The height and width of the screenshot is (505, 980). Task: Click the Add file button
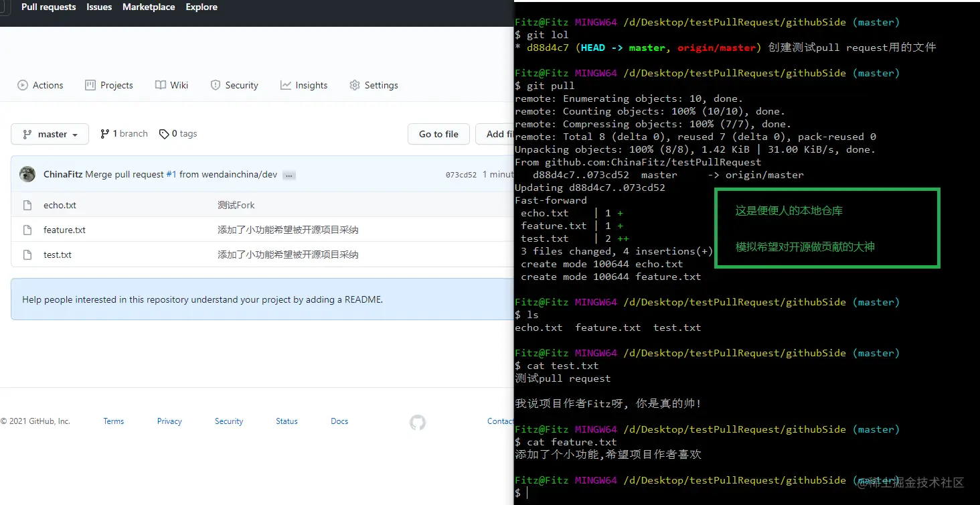coord(495,134)
